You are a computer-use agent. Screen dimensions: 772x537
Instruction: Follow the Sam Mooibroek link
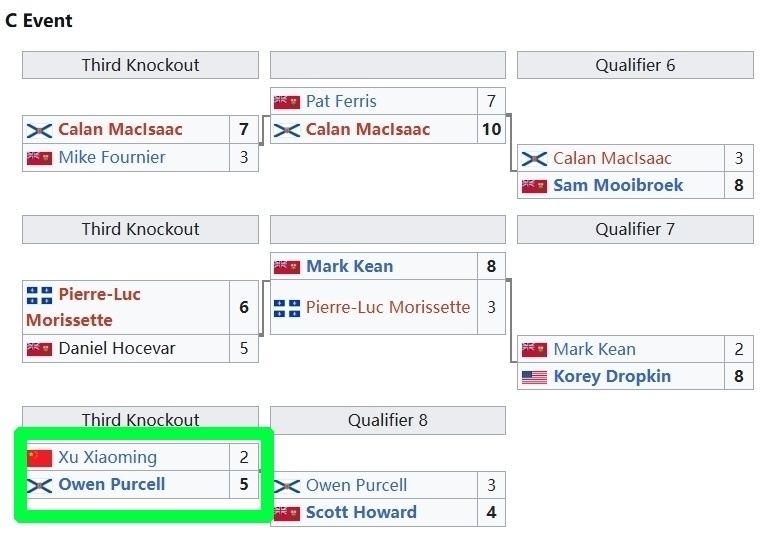(618, 186)
